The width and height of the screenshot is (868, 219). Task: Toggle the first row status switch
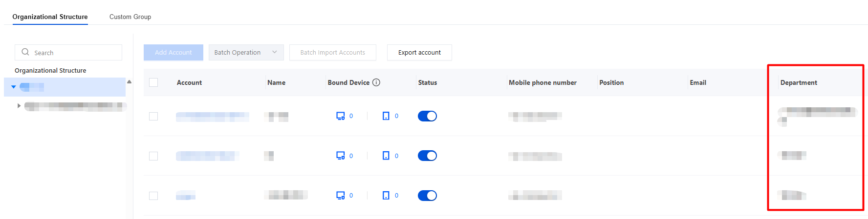(427, 116)
